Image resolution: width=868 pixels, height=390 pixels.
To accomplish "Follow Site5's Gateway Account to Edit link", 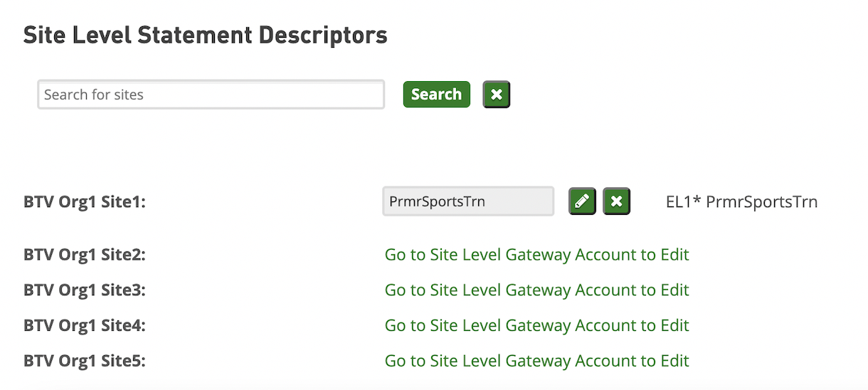I will [536, 361].
